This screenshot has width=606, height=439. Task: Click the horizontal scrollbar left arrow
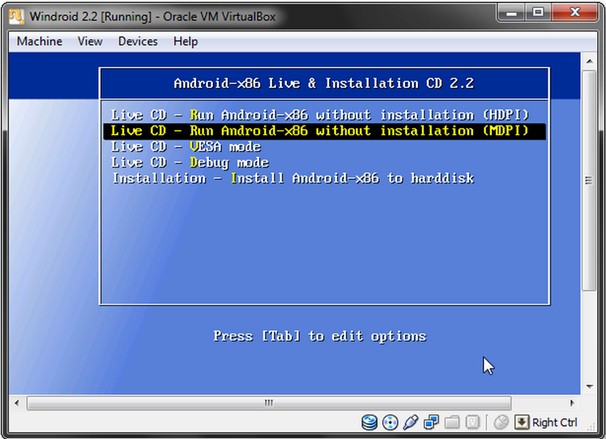(17, 403)
